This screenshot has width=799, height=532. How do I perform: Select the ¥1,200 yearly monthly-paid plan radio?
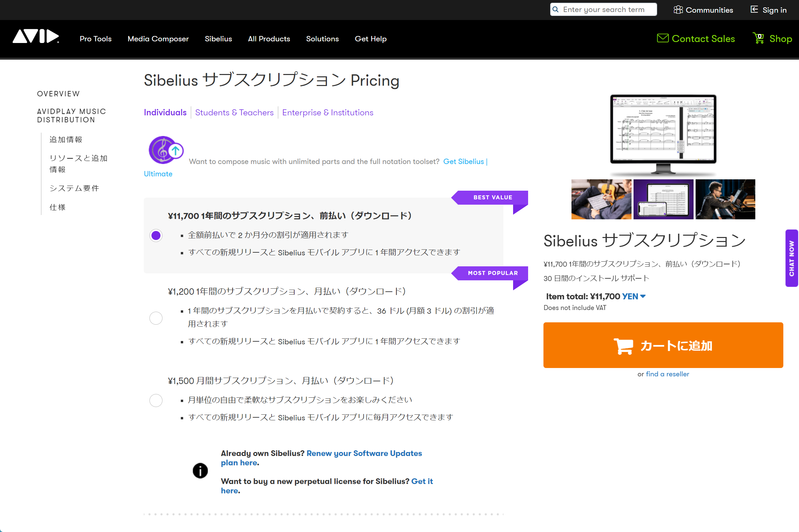tap(156, 318)
